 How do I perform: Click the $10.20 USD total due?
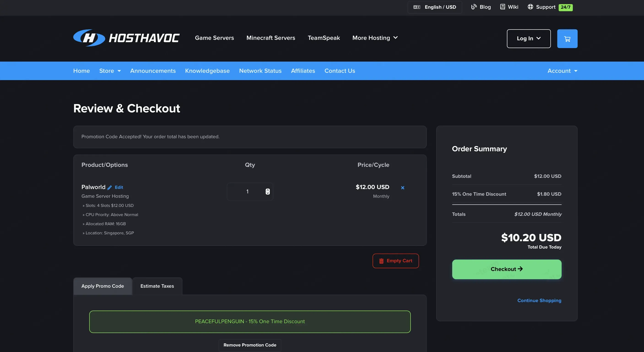pos(531,238)
